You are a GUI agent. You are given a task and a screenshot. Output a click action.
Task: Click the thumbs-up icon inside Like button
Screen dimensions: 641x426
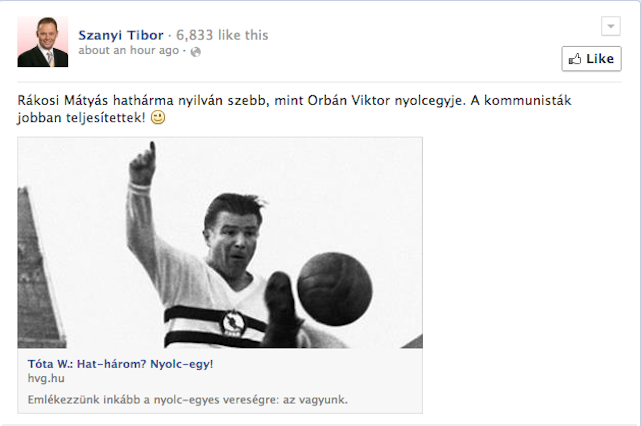pyautogui.click(x=575, y=59)
